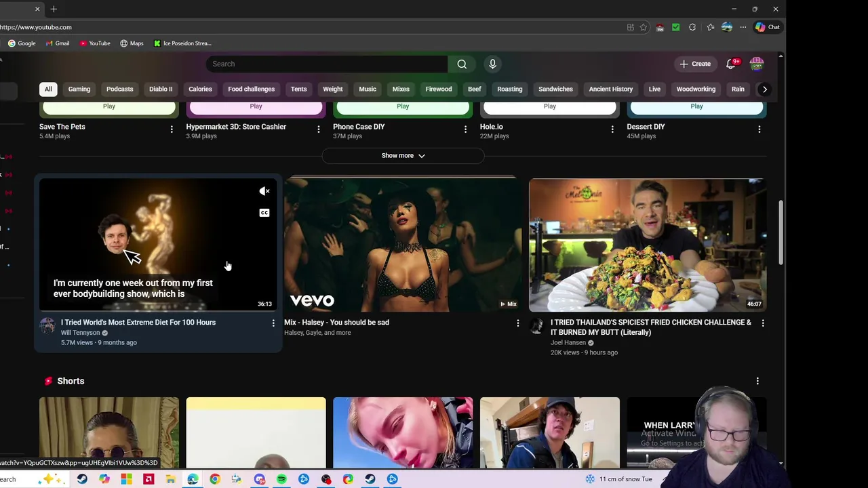This screenshot has height=488, width=868.
Task: Click the green checkmark extension icon
Action: (x=675, y=27)
